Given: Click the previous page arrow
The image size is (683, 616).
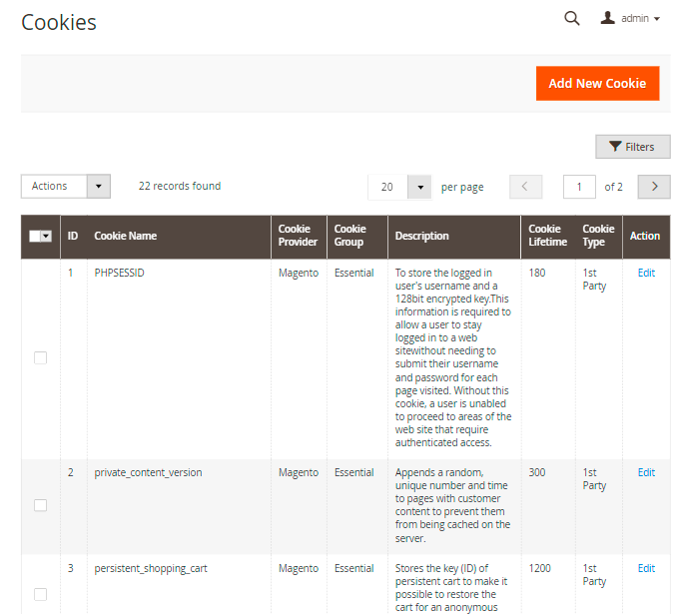Looking at the screenshot, I should click(x=525, y=187).
